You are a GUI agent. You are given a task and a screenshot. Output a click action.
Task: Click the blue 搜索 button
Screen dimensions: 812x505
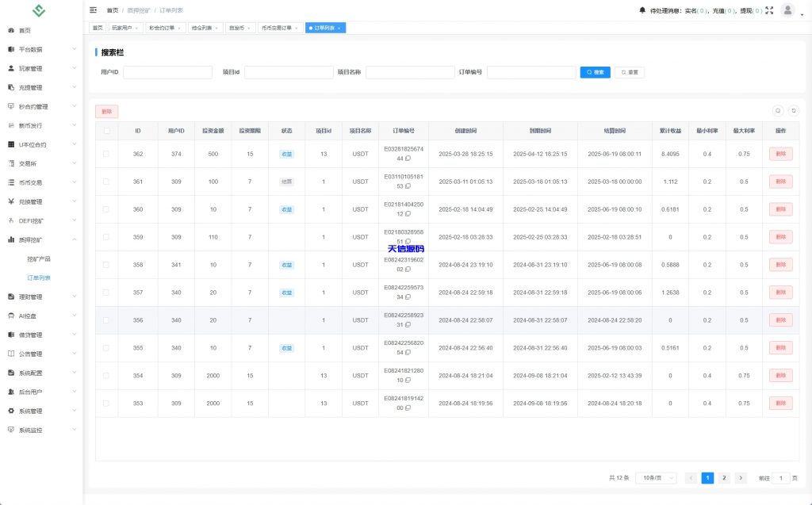pos(595,72)
